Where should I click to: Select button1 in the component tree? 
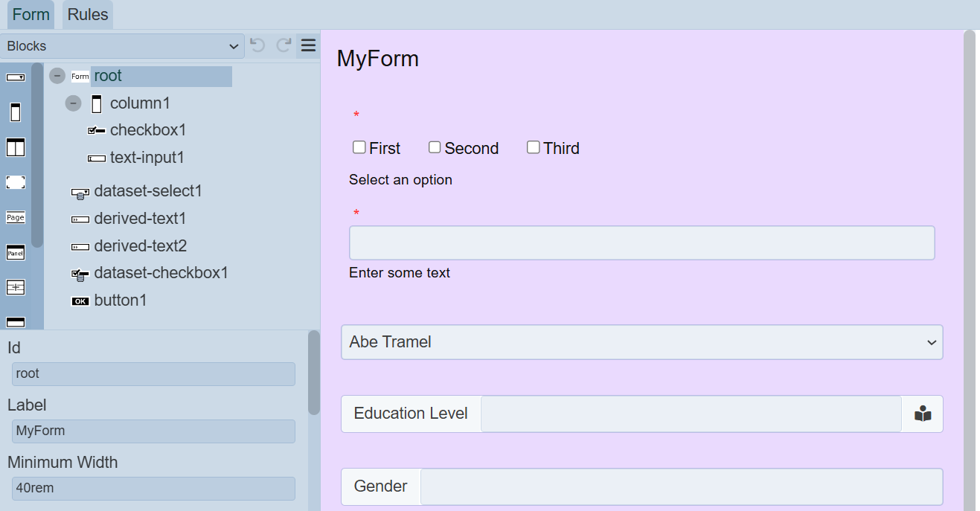[x=121, y=301]
